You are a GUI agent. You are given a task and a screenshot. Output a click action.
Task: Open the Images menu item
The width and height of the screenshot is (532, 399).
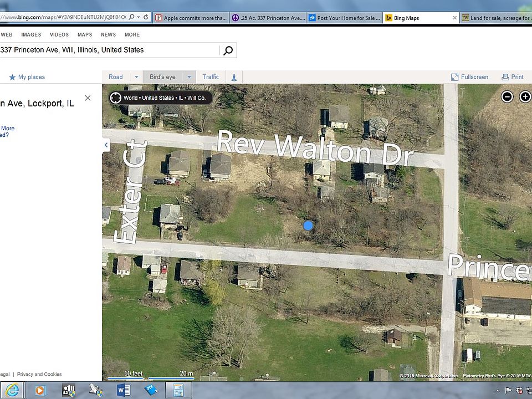[31, 34]
